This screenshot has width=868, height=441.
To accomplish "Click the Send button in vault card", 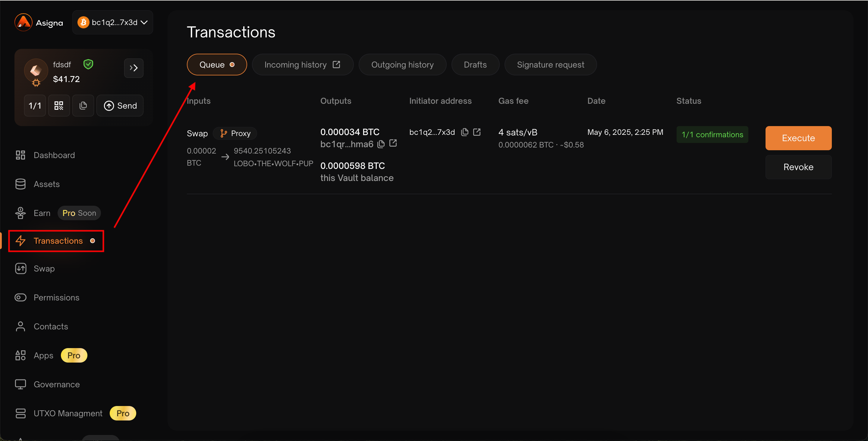I will [x=120, y=106].
